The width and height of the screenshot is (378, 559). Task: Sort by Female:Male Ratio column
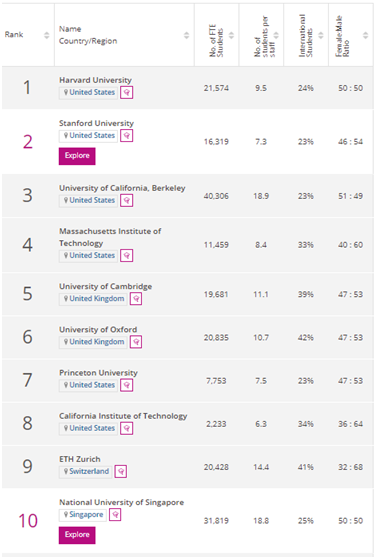365,35
